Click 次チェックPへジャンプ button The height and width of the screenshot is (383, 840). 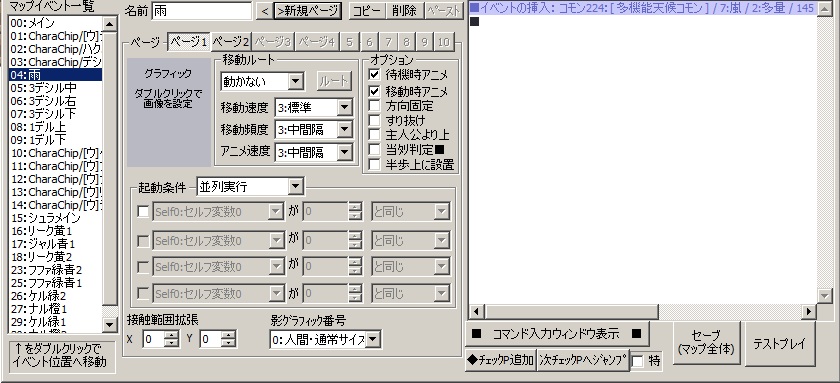tap(583, 360)
